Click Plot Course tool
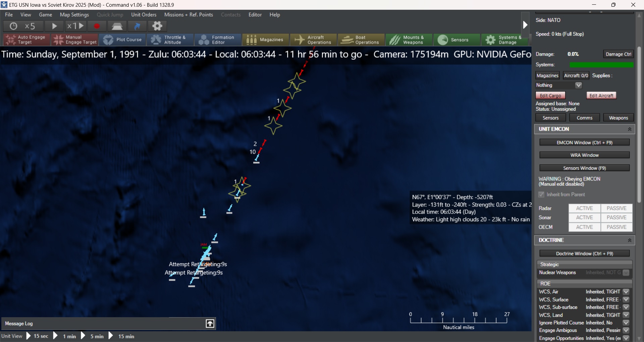644x342 pixels. click(122, 40)
